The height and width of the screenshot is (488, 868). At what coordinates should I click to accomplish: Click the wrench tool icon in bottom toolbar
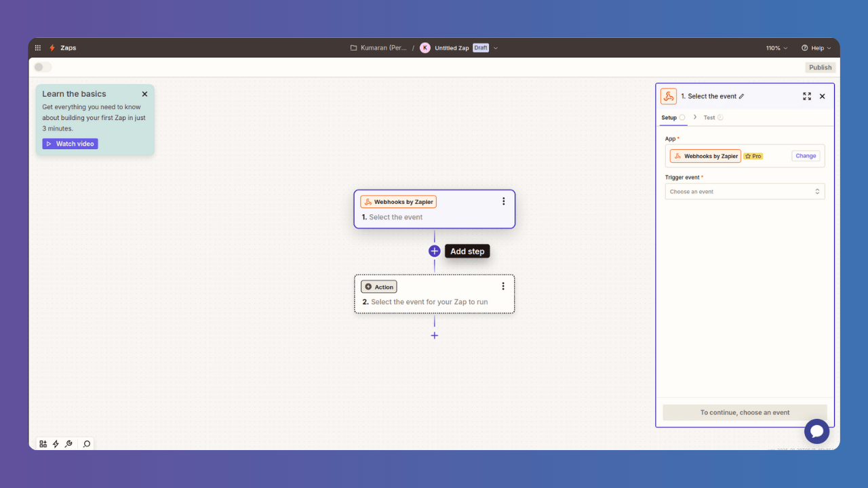[x=68, y=444]
